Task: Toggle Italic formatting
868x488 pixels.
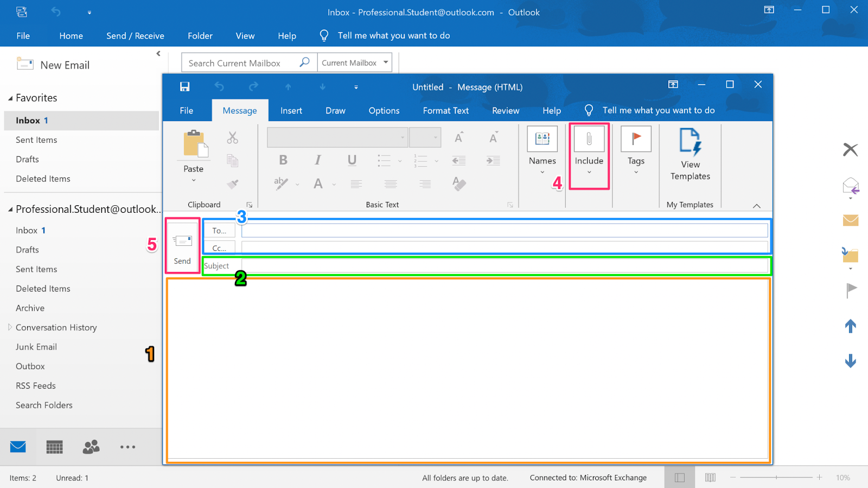Action: [x=318, y=160]
